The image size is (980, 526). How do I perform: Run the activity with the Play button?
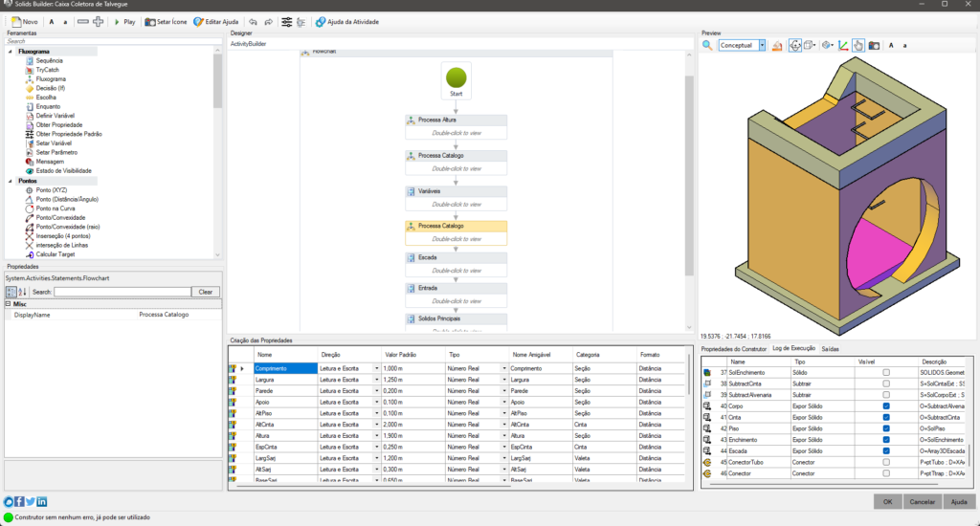(x=124, y=22)
